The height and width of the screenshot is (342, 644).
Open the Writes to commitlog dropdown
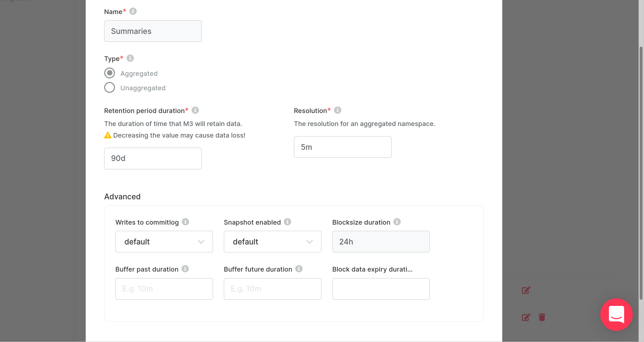pos(164,242)
